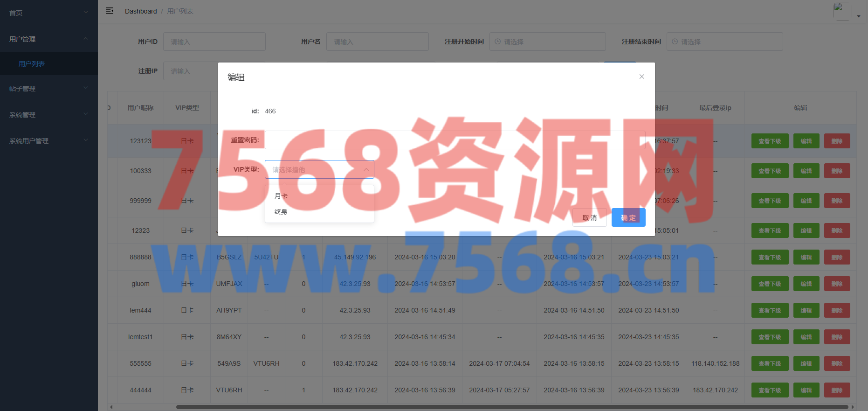Screen dimensions: 868x411
Task: Click the 重置密码 input field
Action: click(x=455, y=140)
